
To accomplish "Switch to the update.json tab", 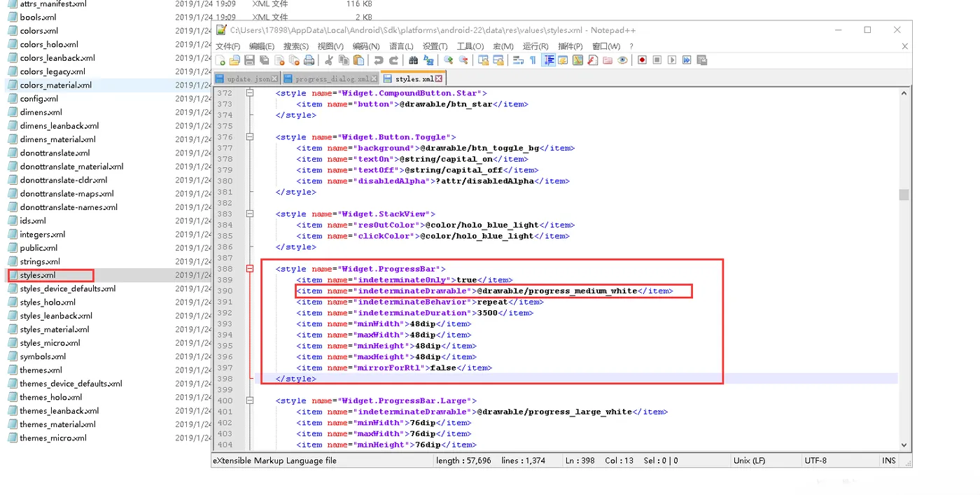I will point(248,79).
